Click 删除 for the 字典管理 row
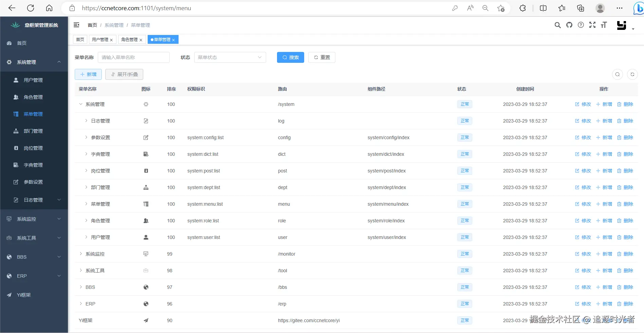Screen dimensions: 644x333 625,154
